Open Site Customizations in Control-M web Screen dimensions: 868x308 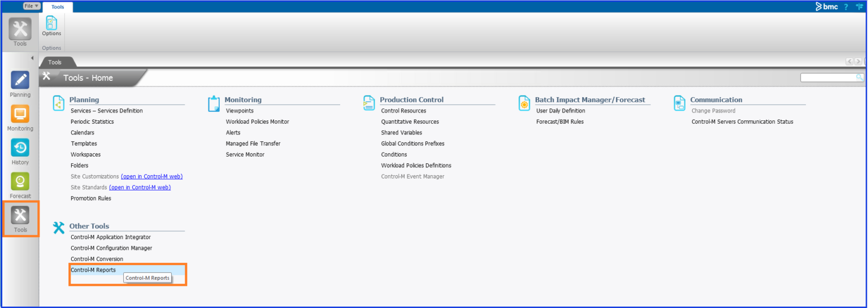point(151,176)
